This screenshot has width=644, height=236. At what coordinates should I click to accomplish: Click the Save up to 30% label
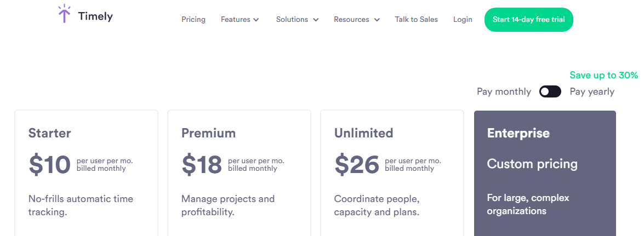pos(603,75)
